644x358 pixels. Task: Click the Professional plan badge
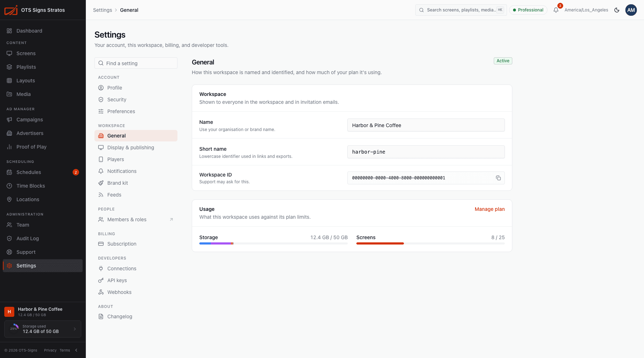528,10
